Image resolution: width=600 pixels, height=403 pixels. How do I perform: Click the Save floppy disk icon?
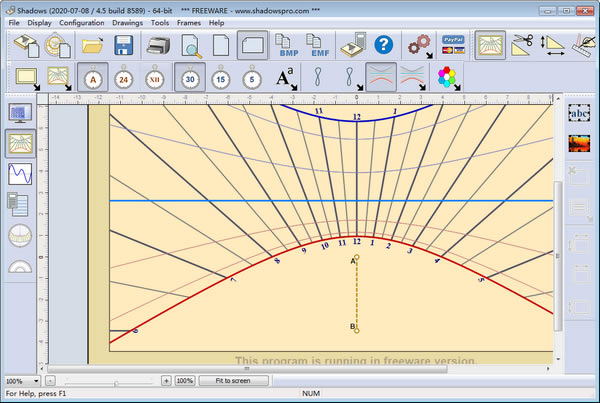tap(124, 45)
